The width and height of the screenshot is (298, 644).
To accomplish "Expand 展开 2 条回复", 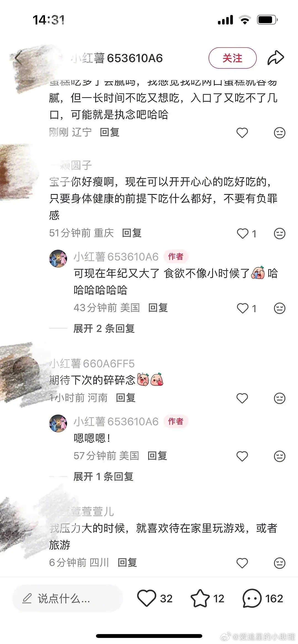I will [104, 328].
